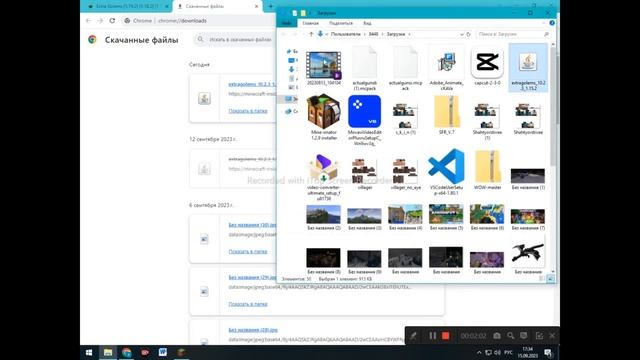Select the CapCut installer file in Explorer
640x360 pixels.
[x=487, y=65]
